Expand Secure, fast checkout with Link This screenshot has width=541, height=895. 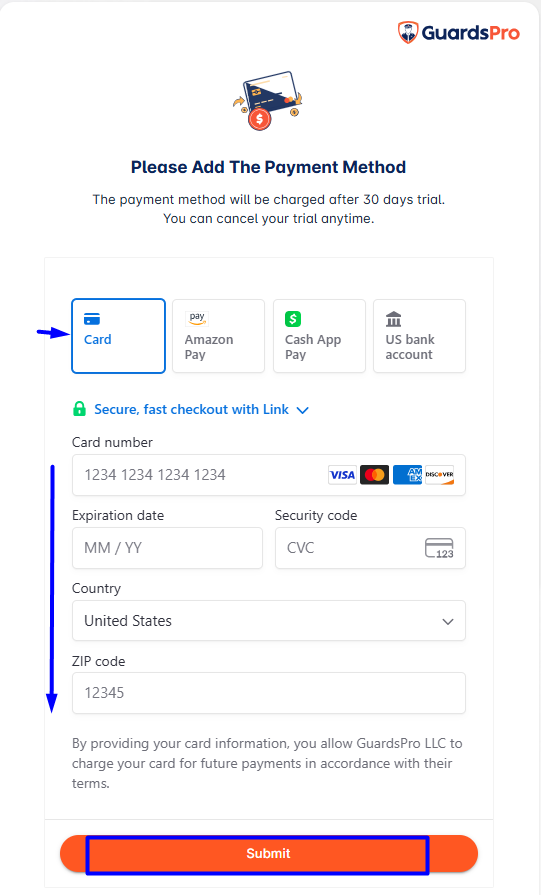191,409
